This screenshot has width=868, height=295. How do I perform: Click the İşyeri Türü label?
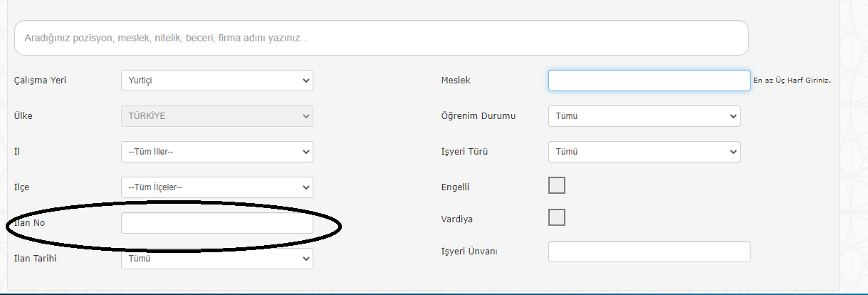464,152
